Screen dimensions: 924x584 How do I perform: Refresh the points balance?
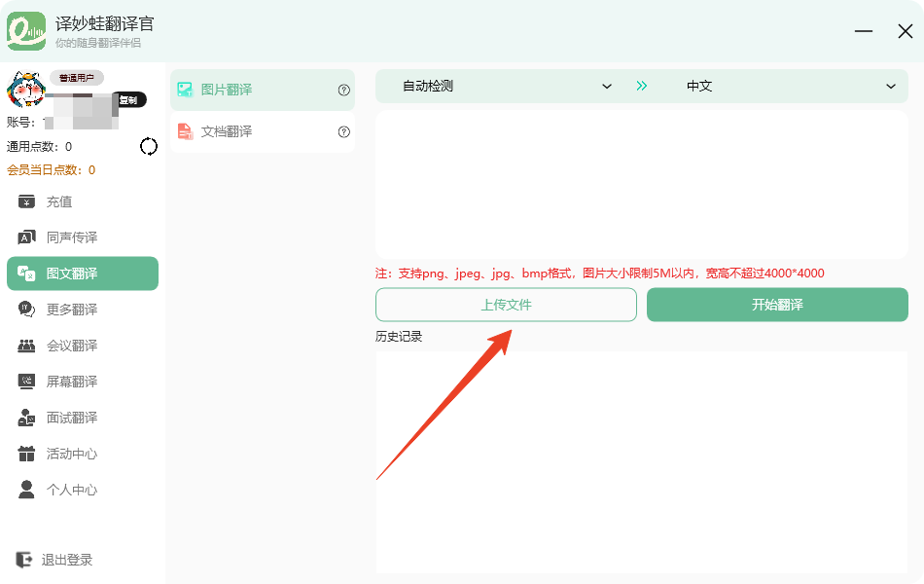[x=149, y=146]
